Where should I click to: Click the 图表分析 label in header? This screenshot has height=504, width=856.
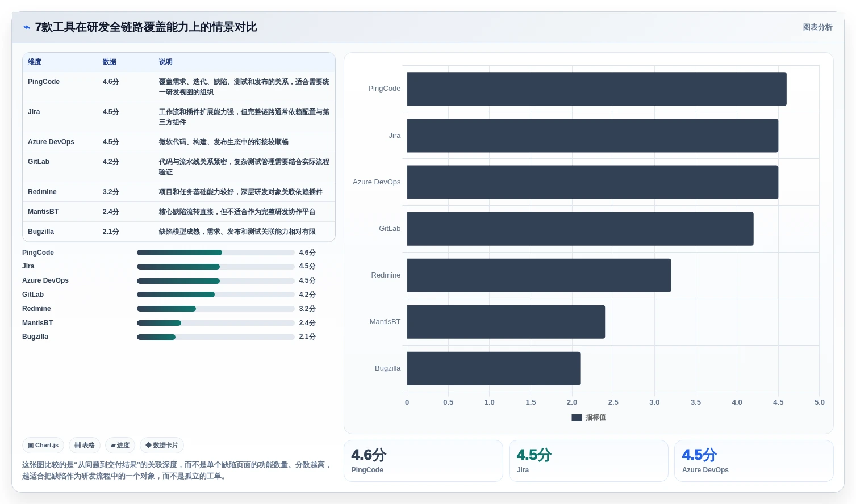817,27
